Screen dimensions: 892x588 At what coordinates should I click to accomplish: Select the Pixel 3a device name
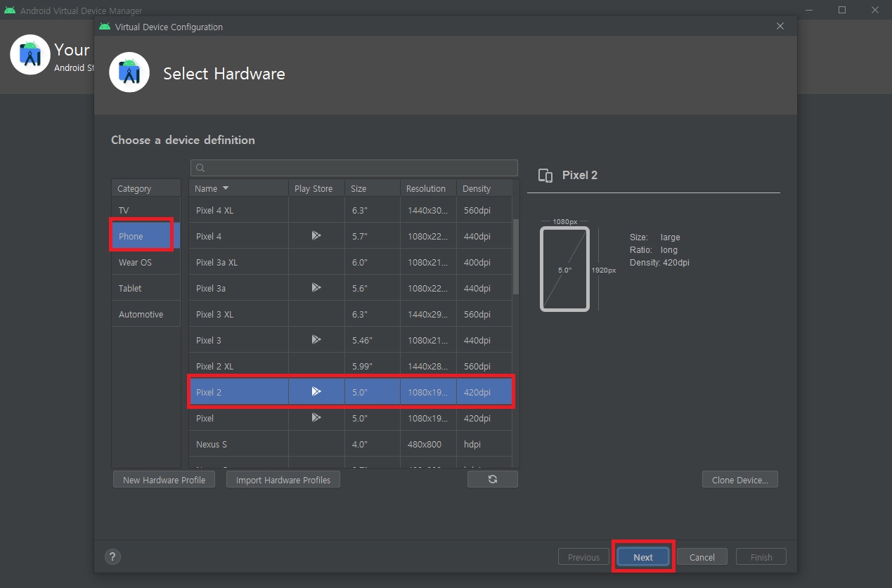click(211, 288)
